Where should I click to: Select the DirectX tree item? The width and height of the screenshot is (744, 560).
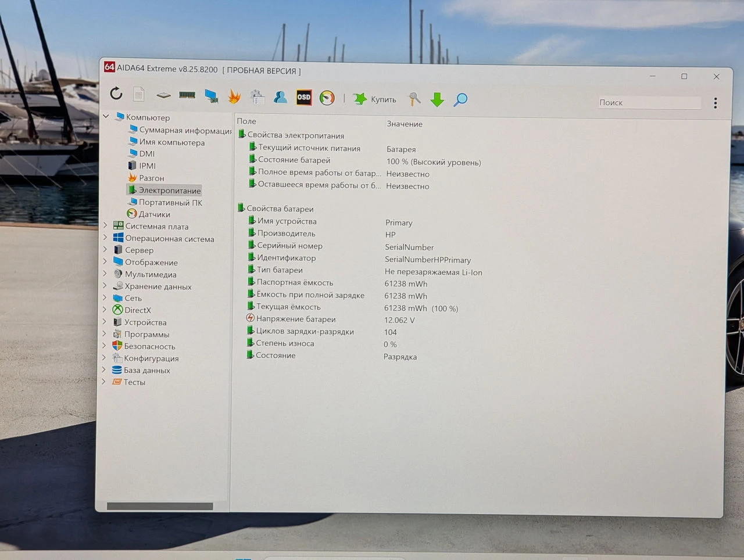(x=132, y=310)
